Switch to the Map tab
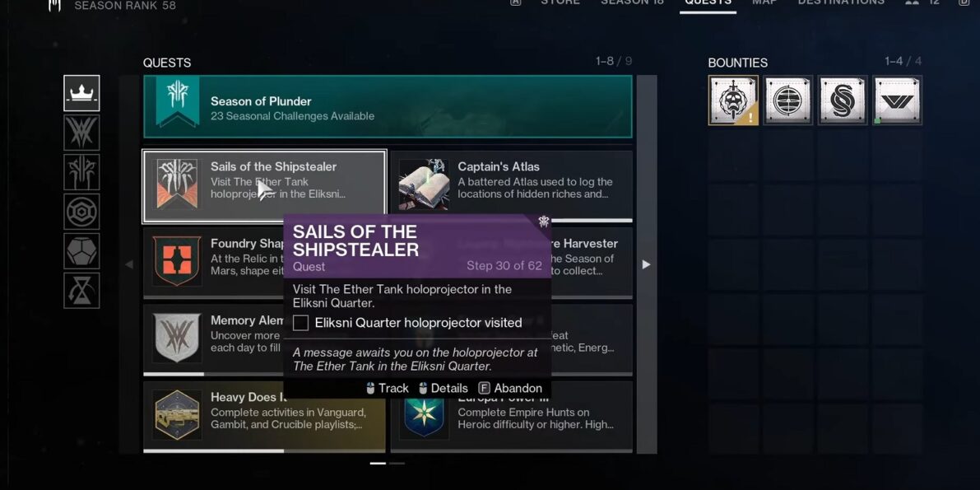 click(x=764, y=2)
